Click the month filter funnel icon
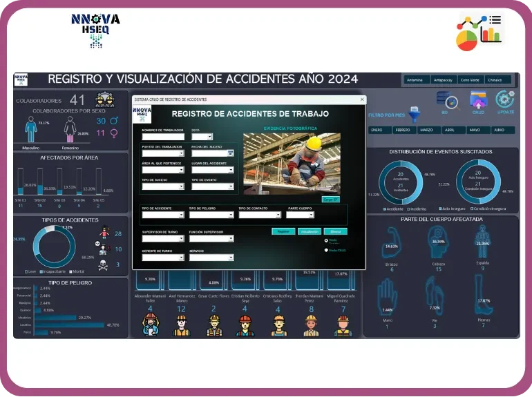The image size is (532, 397). 415,113
